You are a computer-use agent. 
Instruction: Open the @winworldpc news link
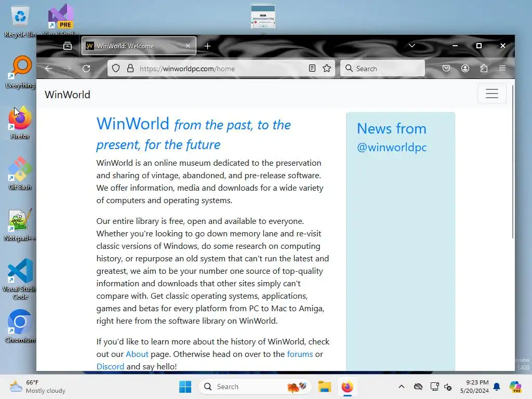pyautogui.click(x=392, y=147)
